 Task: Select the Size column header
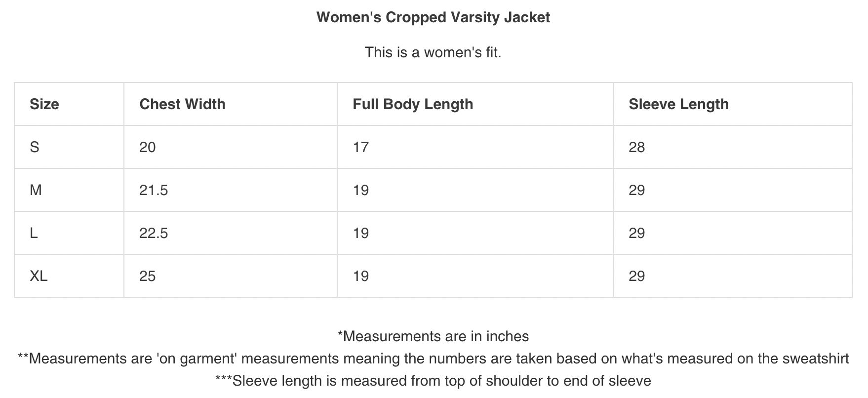[44, 104]
